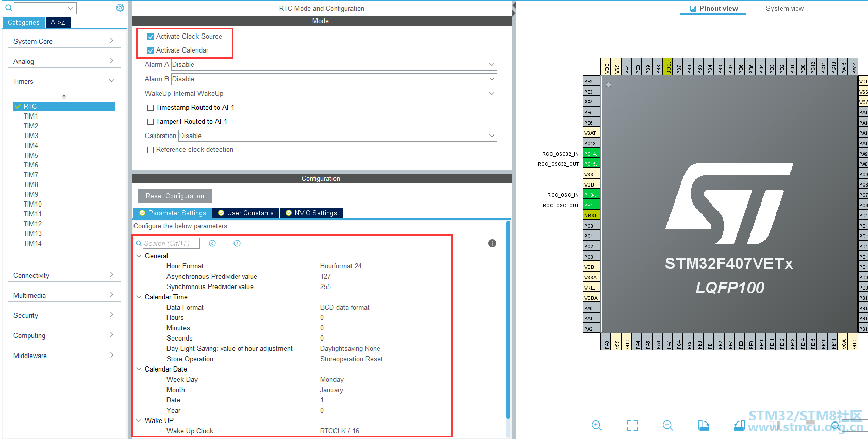The width and height of the screenshot is (868, 439).
Task: Click the parameter search magnifier icon
Action: pos(139,243)
